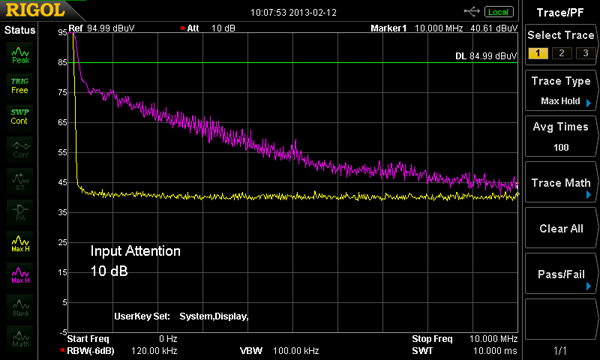Viewport: 600px width, 360px height.
Task: Open the Trace Type Max Hold submenu
Action: tap(561, 91)
